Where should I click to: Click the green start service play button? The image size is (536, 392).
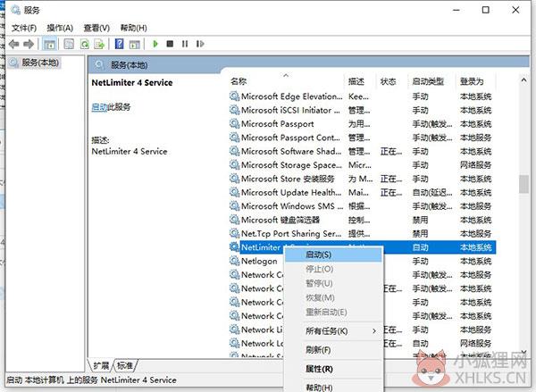click(x=155, y=44)
